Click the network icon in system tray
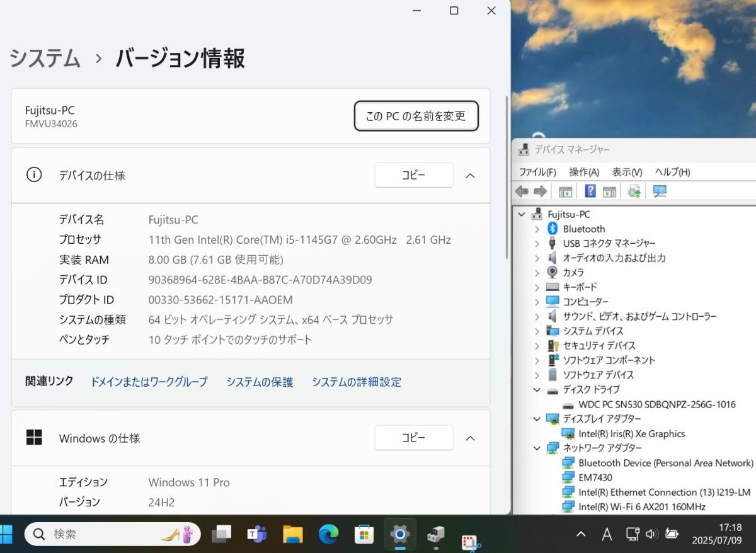The width and height of the screenshot is (756, 553). tap(633, 534)
